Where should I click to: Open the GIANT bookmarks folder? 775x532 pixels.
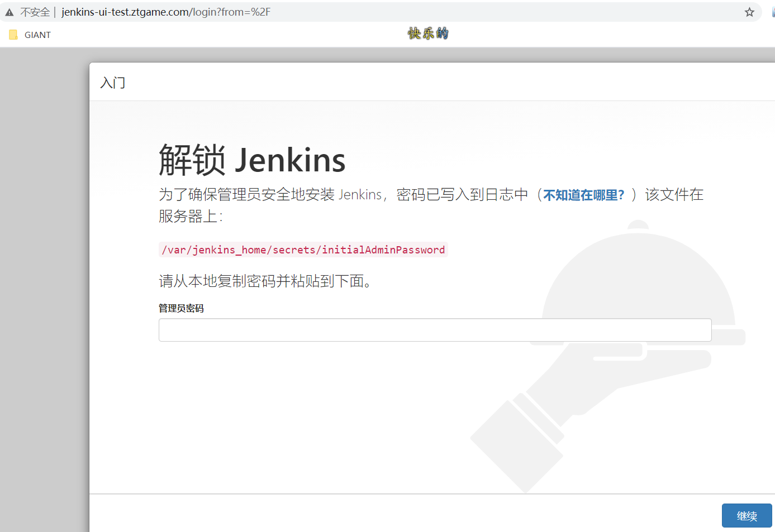(x=30, y=35)
